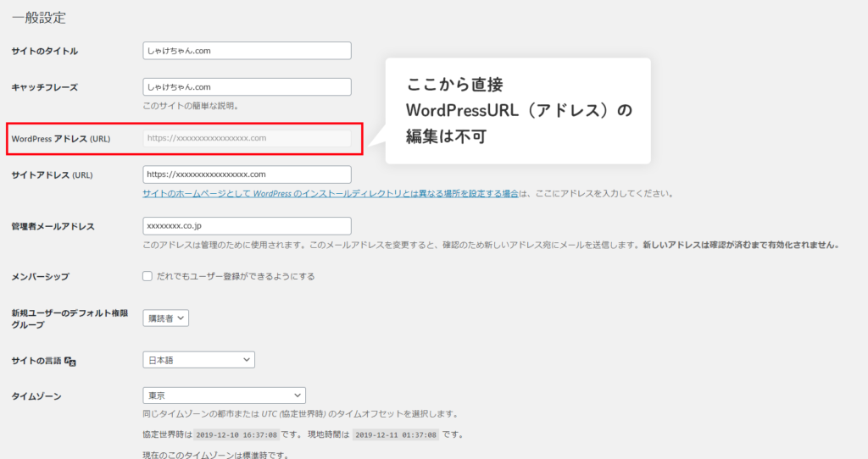868x459 pixels.
Task: Click the 管理者メールアドレス label
Action: (53, 227)
